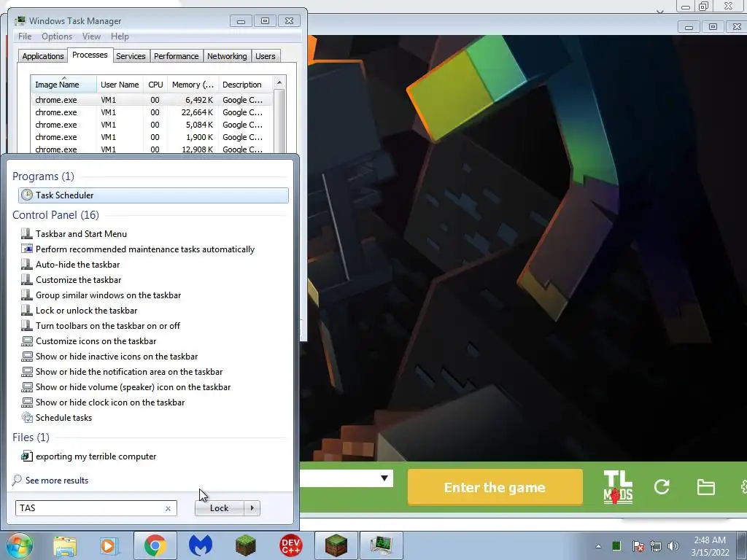Viewport: 747px width, 560px height.
Task: Switch to the Users tab in Task Manager
Action: 266,56
